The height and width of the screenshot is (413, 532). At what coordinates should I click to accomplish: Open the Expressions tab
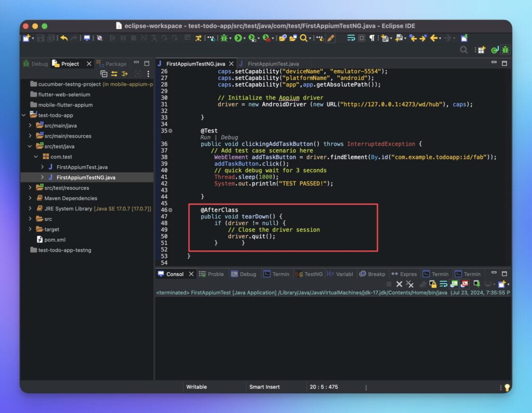click(404, 274)
